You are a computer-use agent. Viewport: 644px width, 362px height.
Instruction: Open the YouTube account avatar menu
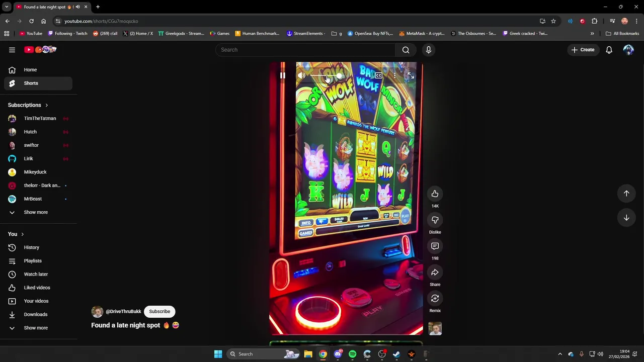(628, 50)
